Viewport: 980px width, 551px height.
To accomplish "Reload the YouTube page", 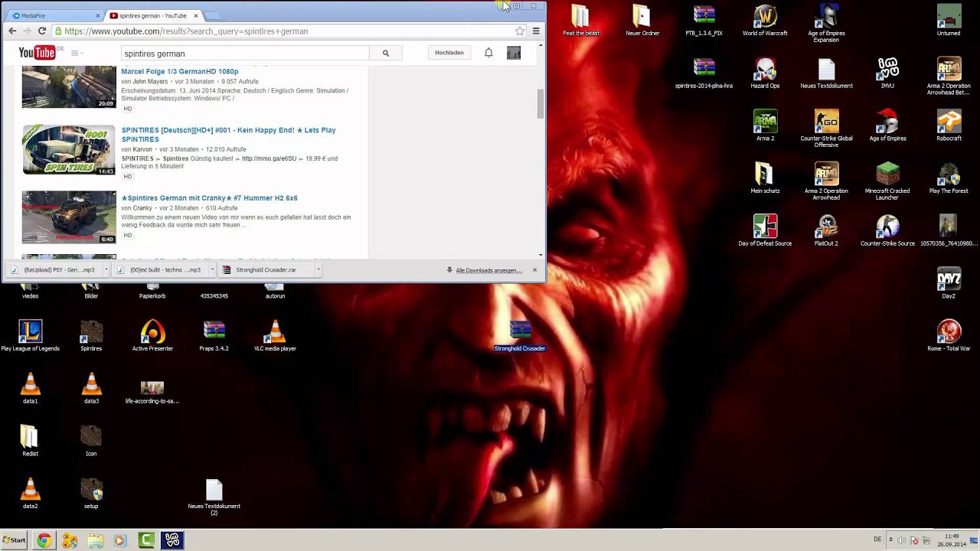I will pyautogui.click(x=42, y=31).
